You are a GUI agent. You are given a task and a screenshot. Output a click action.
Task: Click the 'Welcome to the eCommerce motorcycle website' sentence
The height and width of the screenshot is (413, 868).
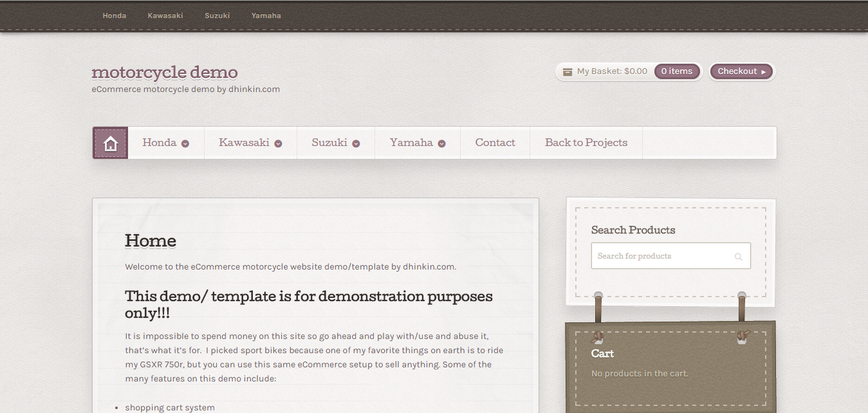[x=291, y=267]
